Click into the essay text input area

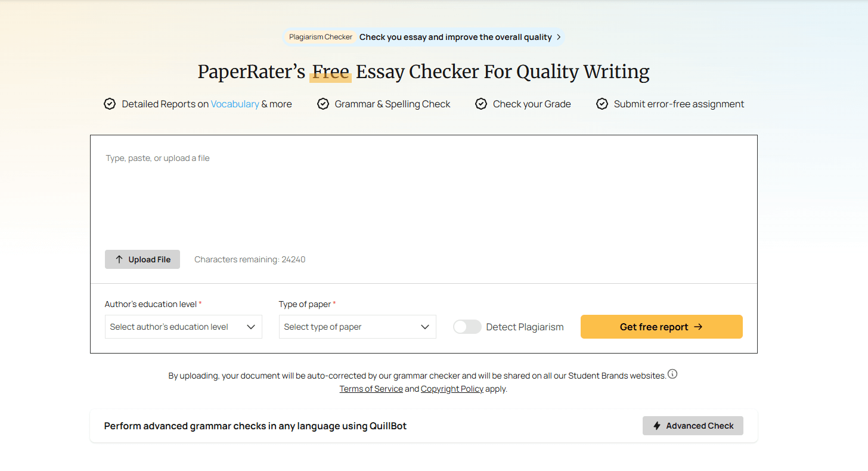[423, 197]
